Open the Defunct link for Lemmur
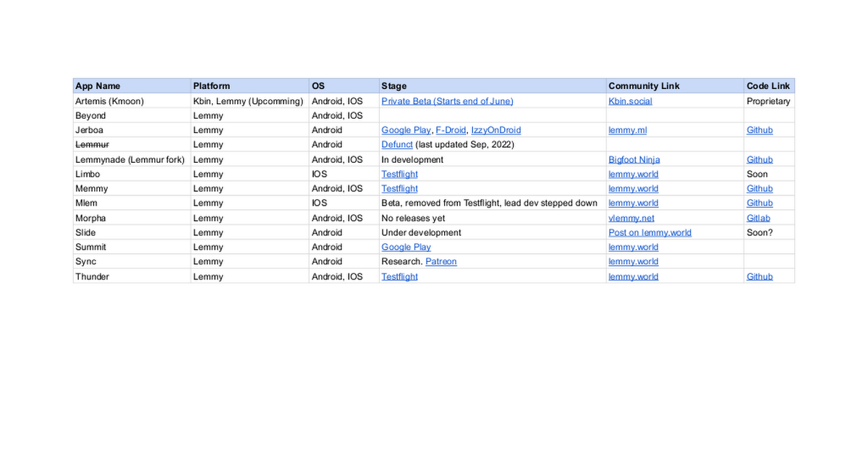The width and height of the screenshot is (868, 456). [x=397, y=145]
